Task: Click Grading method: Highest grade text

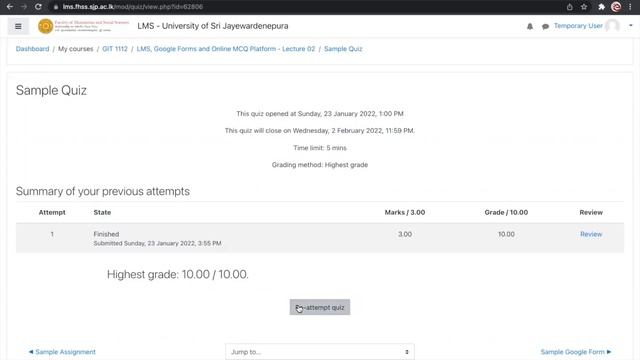Action: pyautogui.click(x=320, y=165)
